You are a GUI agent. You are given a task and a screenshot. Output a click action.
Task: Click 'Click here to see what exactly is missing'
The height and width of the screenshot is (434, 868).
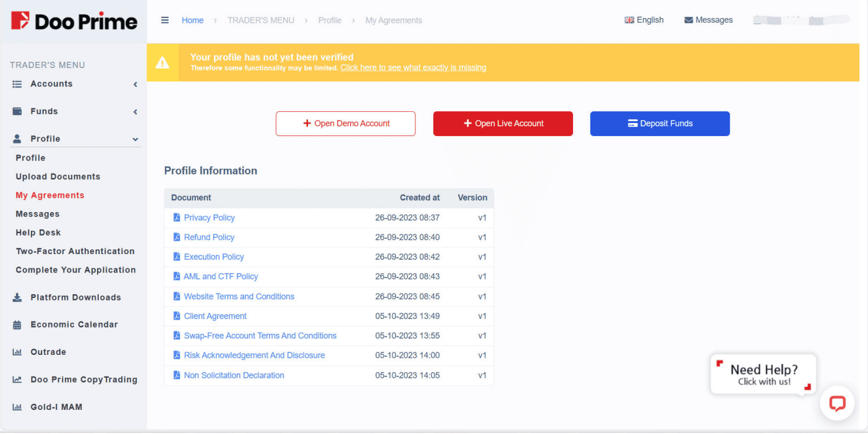point(413,67)
